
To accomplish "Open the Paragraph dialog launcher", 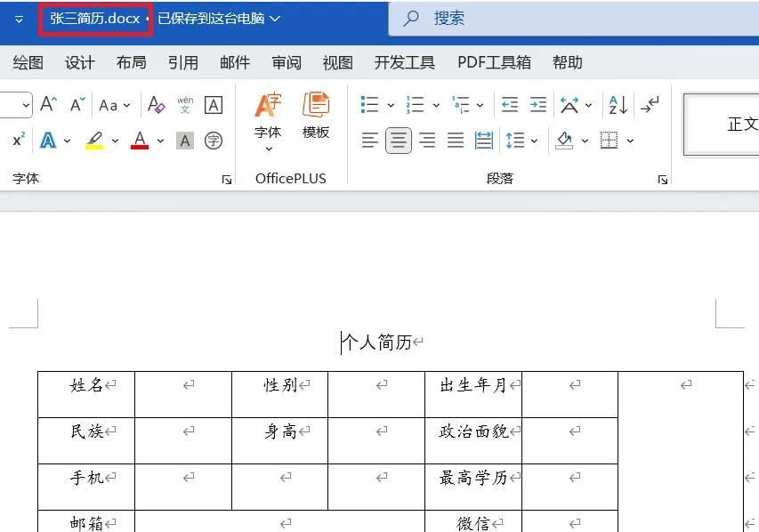I will [663, 180].
